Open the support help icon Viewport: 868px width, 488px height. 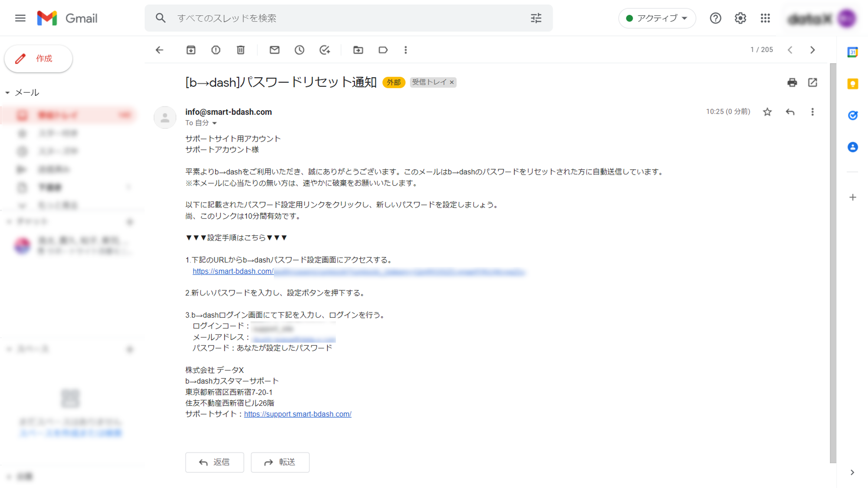[715, 18]
